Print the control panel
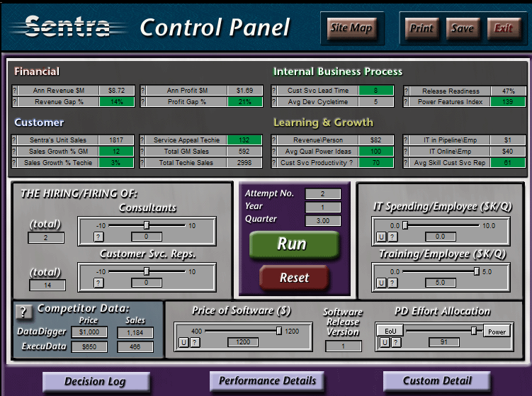This screenshot has width=532, height=396. pyautogui.click(x=421, y=28)
